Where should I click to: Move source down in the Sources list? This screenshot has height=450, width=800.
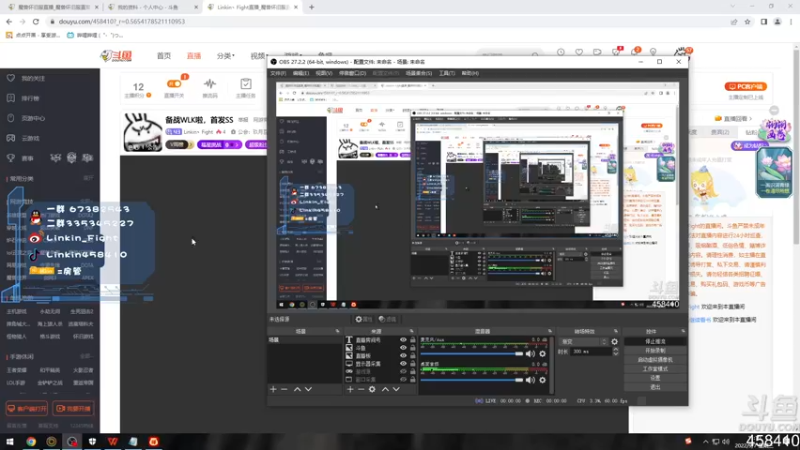pyautogui.click(x=396, y=389)
